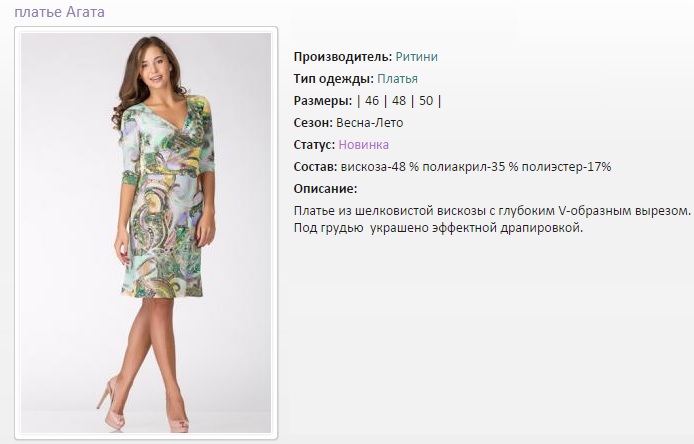Open the платье Агата title link
694x444 pixels.
pos(60,12)
